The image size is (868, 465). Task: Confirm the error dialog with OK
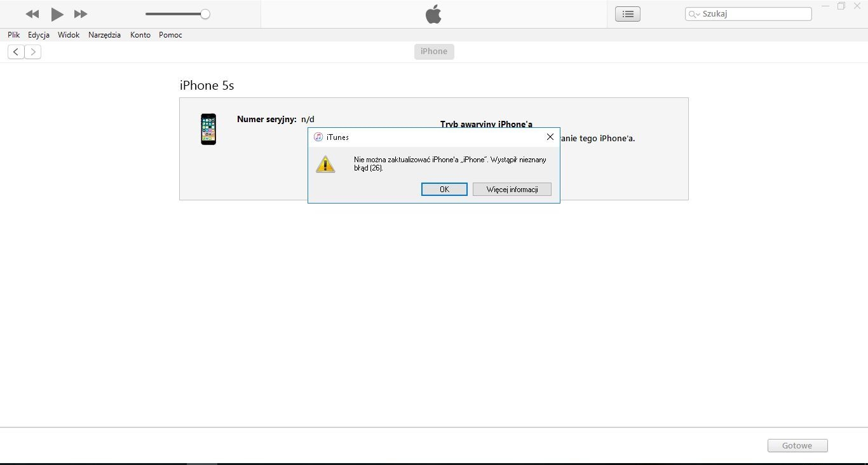[x=444, y=189]
